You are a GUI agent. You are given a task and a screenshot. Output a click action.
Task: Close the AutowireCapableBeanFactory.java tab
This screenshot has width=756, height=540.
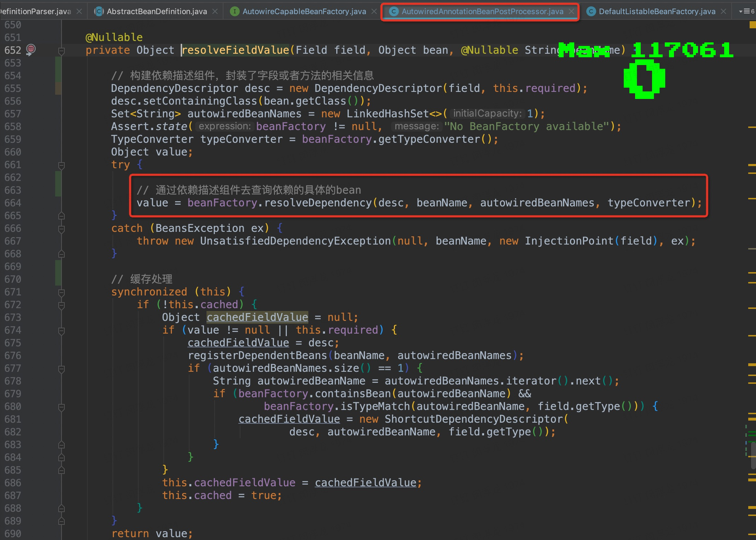[x=374, y=12]
